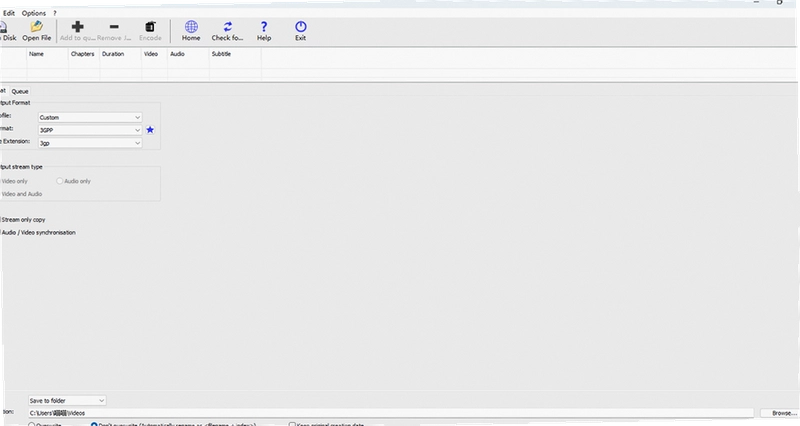Open a file with Open File icon
The width and height of the screenshot is (800, 426).
[36, 27]
